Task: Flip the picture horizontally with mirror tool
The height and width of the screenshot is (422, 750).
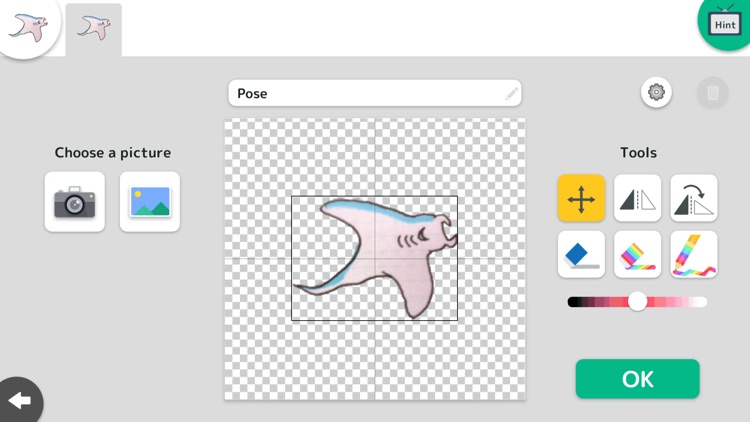Action: pyautogui.click(x=638, y=198)
